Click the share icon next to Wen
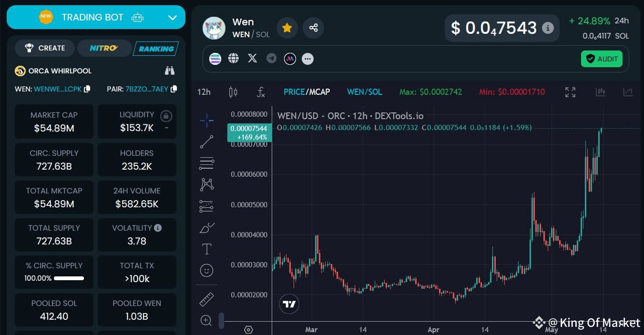This screenshot has height=335, width=644. click(x=313, y=28)
